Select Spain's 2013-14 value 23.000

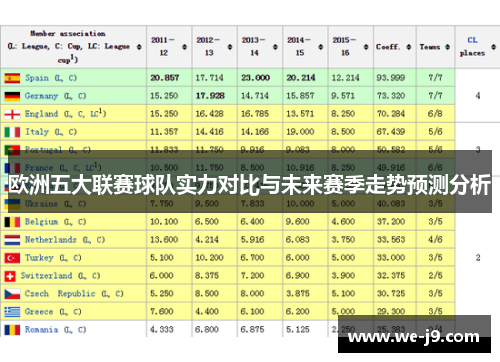(255, 78)
